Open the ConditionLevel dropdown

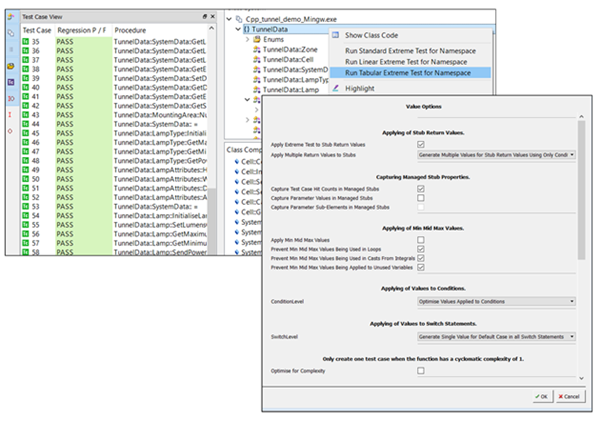[496, 301]
